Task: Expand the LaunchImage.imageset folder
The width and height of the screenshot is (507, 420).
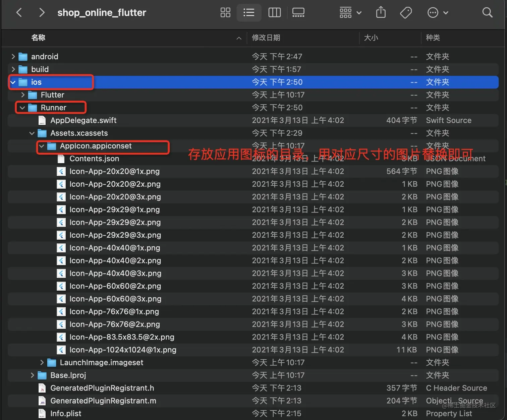Action: (x=42, y=362)
